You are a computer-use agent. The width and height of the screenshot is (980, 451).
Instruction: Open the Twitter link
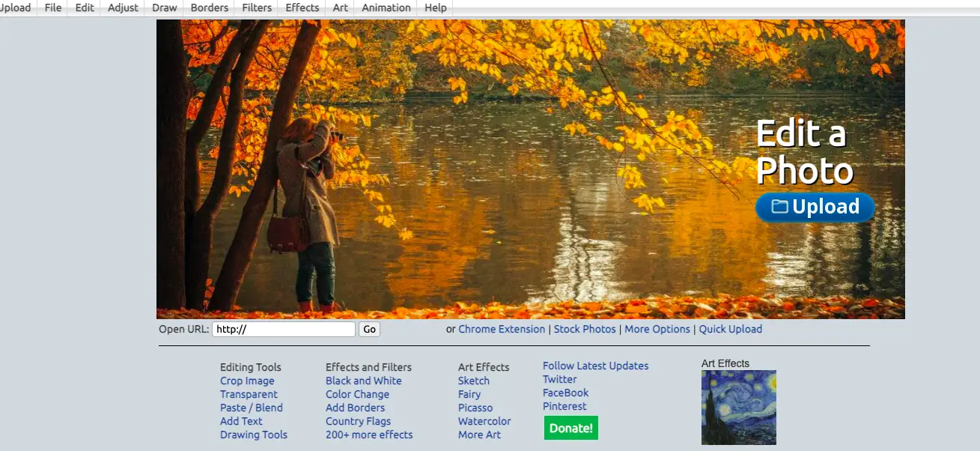click(x=560, y=379)
